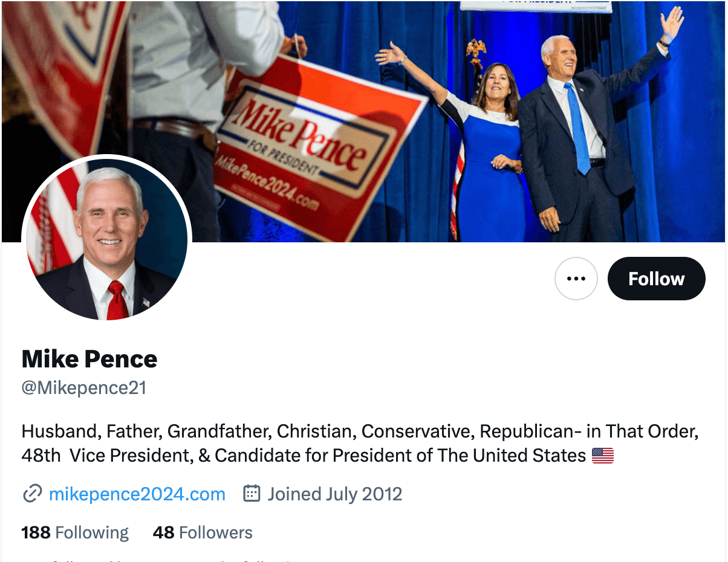Select the Mike Pence display name heading
The height and width of the screenshot is (562, 728).
(x=89, y=359)
